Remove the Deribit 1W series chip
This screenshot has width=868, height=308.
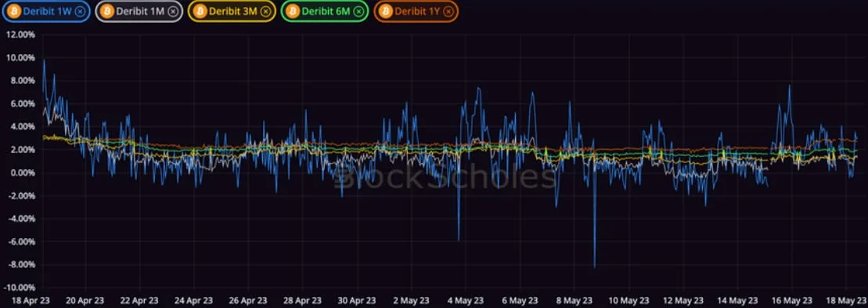(81, 11)
